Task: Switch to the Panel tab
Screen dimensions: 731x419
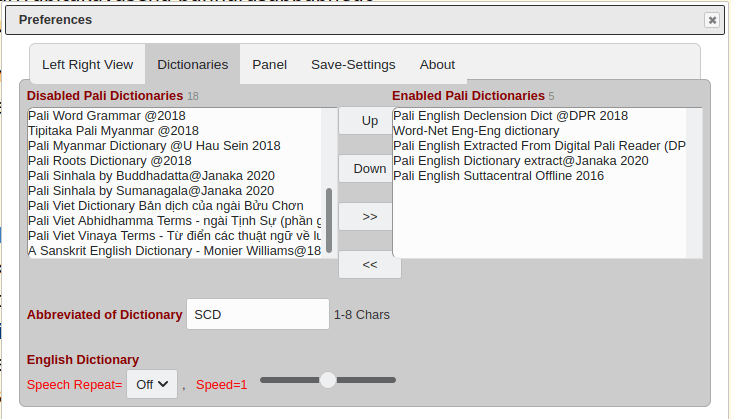Action: pos(269,65)
